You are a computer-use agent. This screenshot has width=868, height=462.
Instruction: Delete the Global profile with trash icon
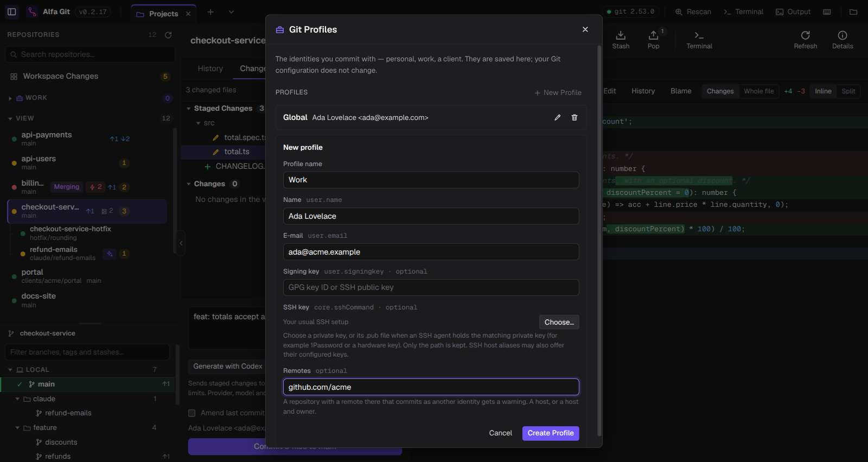tap(575, 118)
